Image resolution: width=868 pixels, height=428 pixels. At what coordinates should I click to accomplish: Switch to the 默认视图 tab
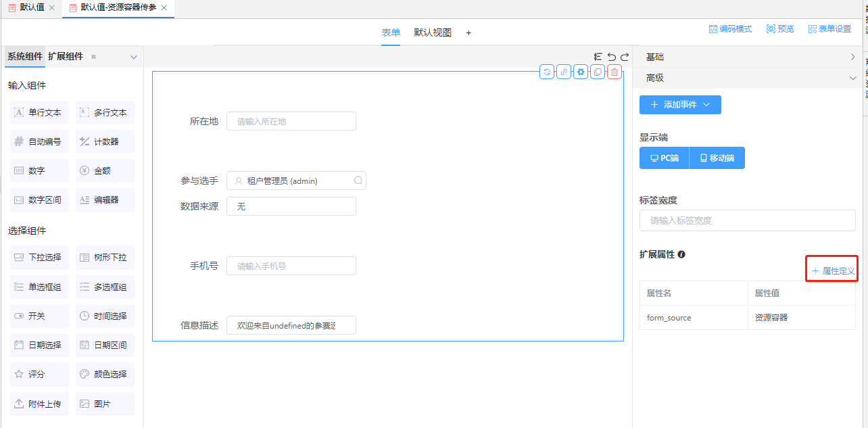433,32
